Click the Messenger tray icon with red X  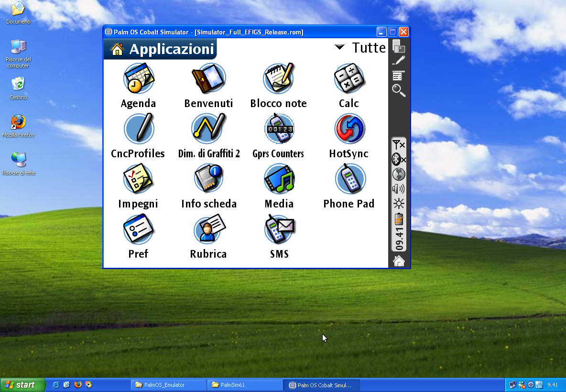tap(522, 385)
